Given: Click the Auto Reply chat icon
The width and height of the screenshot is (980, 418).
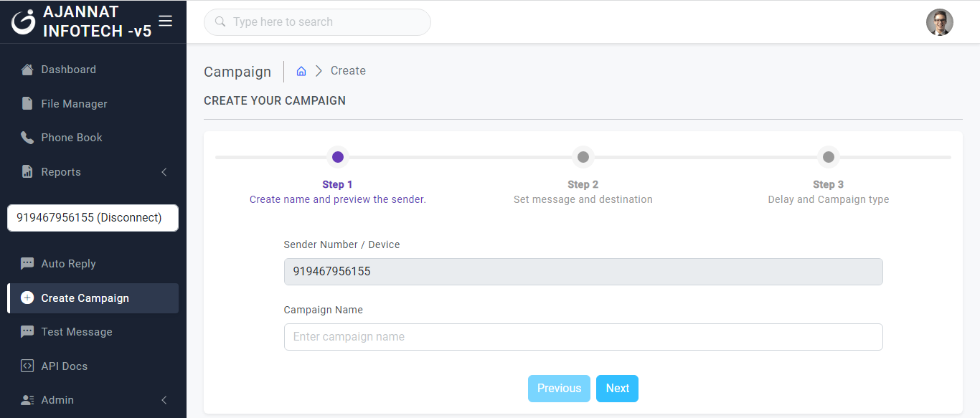Looking at the screenshot, I should point(27,264).
